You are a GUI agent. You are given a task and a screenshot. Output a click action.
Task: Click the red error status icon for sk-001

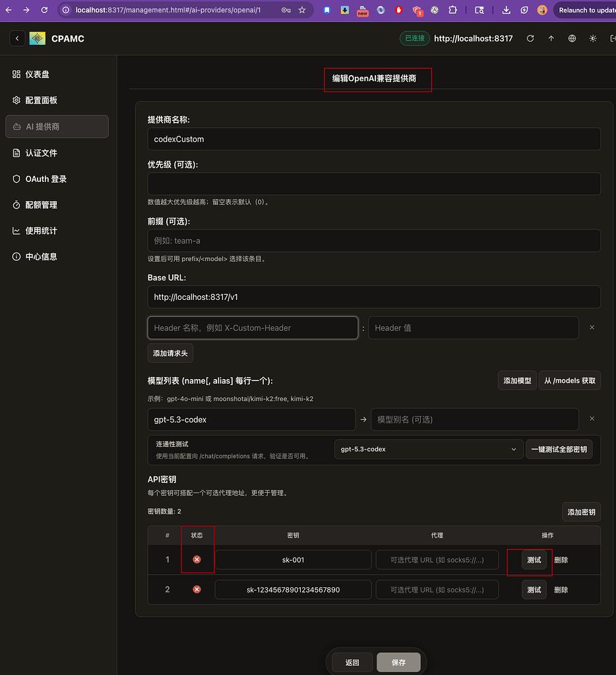point(197,560)
